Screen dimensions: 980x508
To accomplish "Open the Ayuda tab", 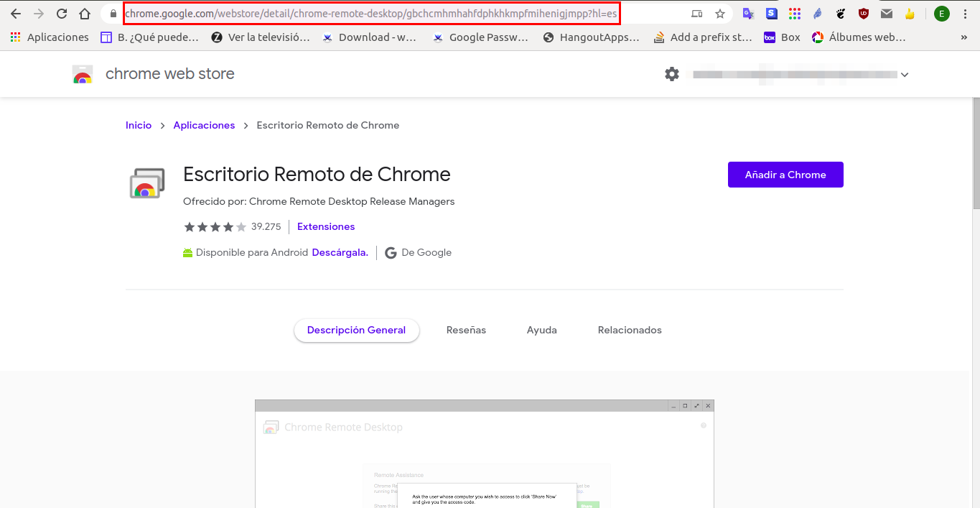I will (541, 330).
